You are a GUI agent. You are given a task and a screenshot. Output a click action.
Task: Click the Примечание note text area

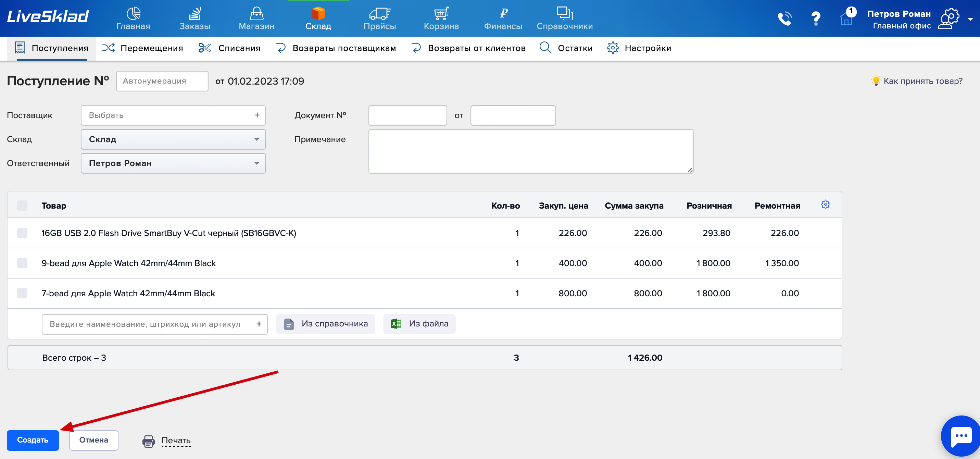point(531,151)
